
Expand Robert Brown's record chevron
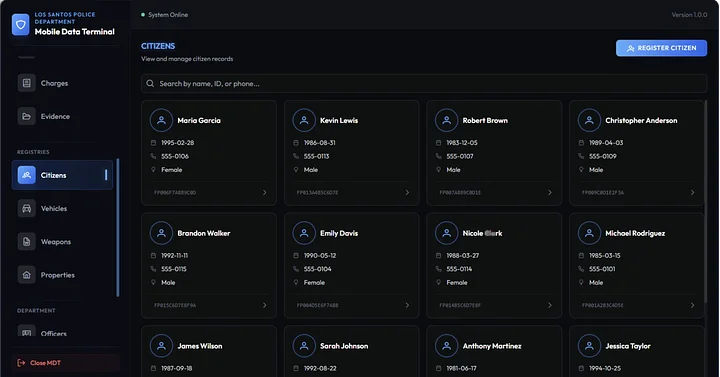(550, 192)
